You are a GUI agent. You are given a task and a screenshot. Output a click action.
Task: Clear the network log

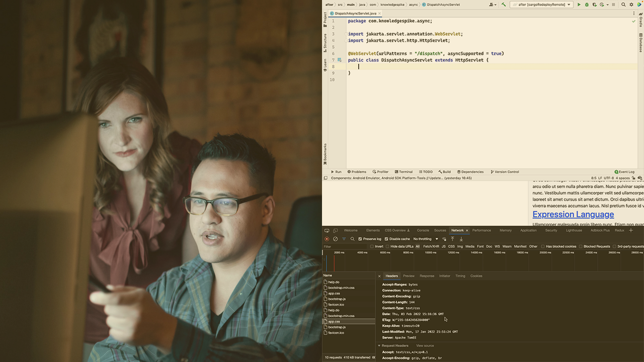(336, 239)
